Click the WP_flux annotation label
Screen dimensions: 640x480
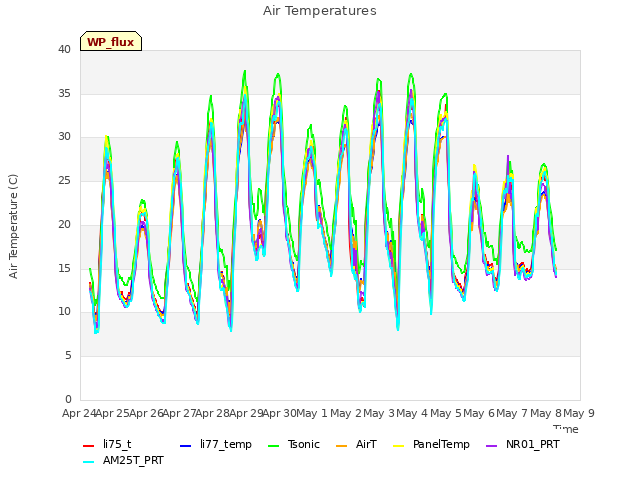click(111, 42)
